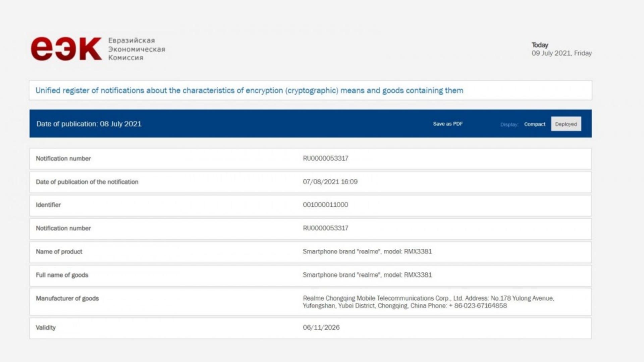Click the first notification number value RU0000053317

click(325, 159)
